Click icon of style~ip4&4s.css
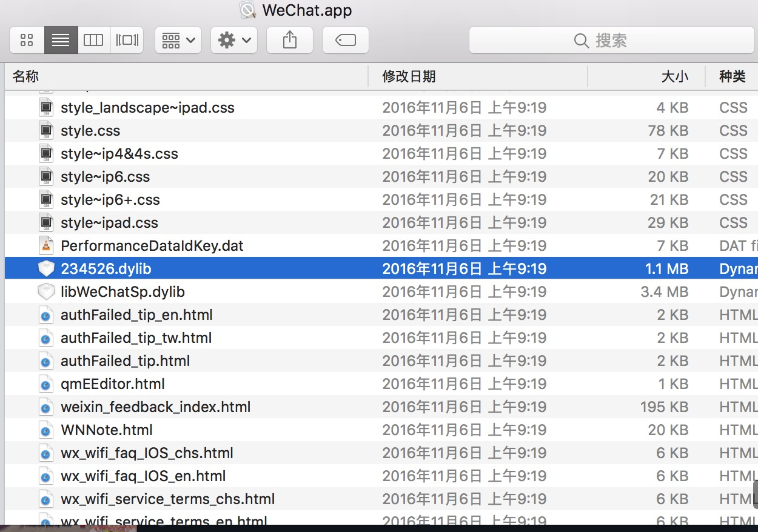758x532 pixels. (46, 154)
